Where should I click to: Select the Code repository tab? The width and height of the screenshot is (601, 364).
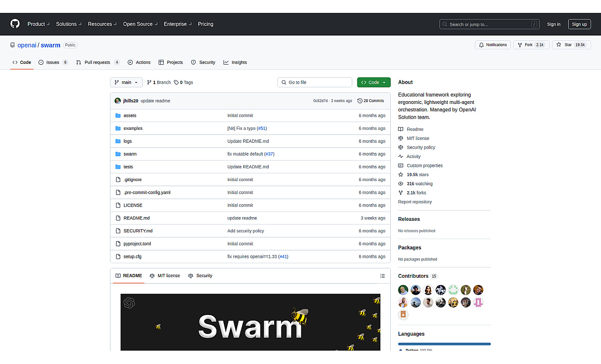coord(22,62)
